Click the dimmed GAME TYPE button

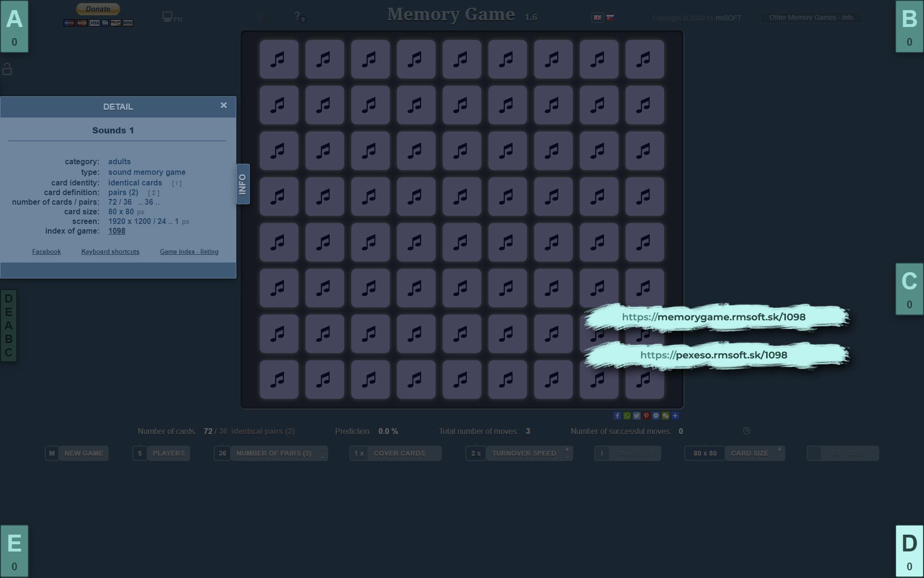tap(635, 453)
